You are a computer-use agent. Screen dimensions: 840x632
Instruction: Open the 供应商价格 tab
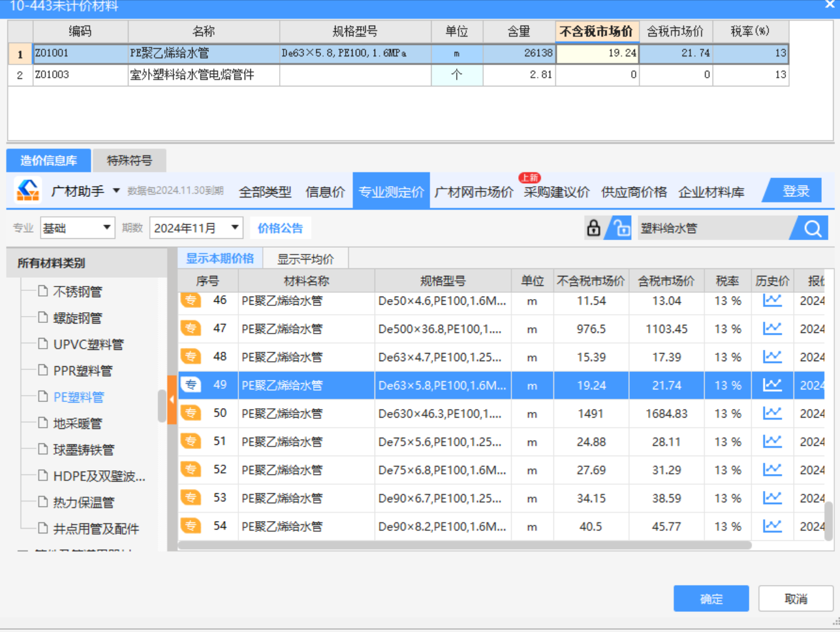634,192
